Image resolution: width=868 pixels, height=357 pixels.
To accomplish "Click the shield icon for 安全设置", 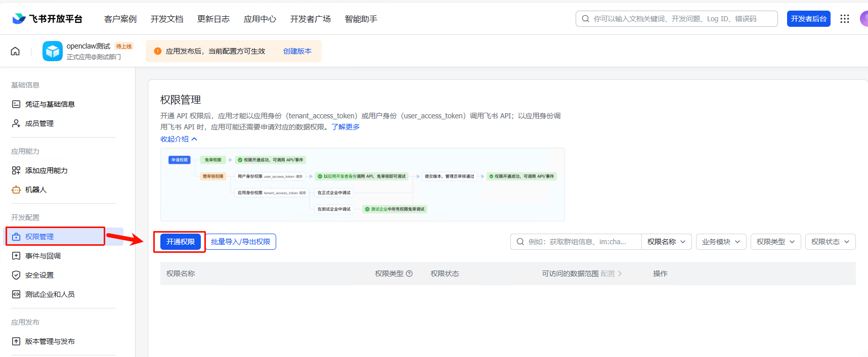I will click(x=16, y=275).
